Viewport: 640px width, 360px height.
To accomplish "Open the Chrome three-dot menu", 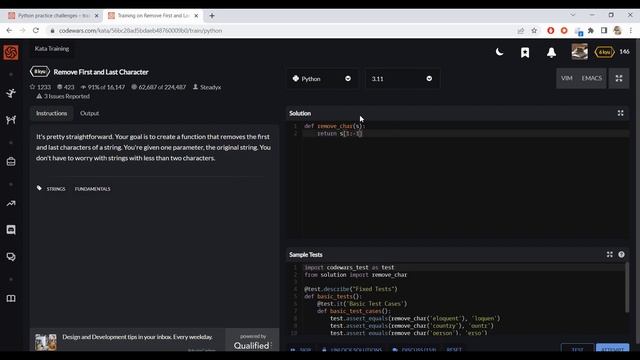I will click(631, 31).
